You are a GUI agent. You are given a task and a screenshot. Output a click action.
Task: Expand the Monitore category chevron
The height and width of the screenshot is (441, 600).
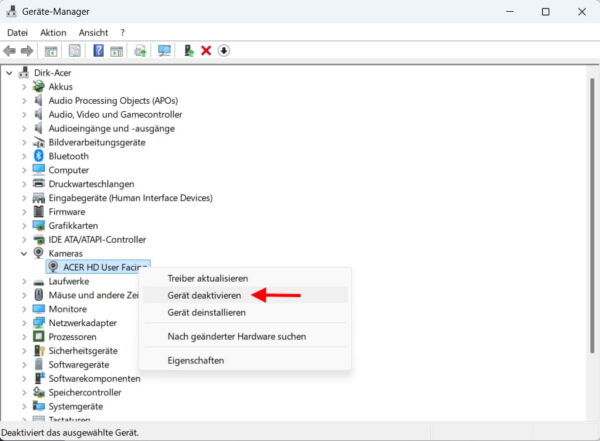24,309
